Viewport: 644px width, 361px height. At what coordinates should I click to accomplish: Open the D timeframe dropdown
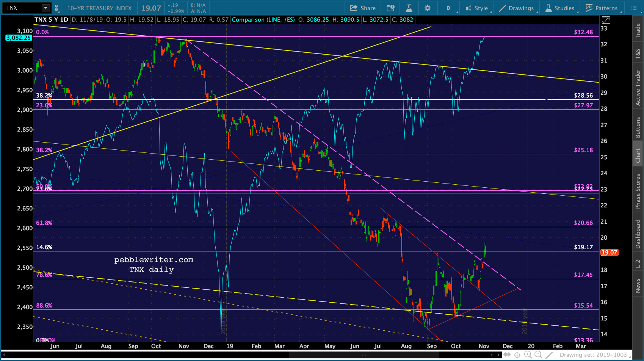[x=448, y=8]
